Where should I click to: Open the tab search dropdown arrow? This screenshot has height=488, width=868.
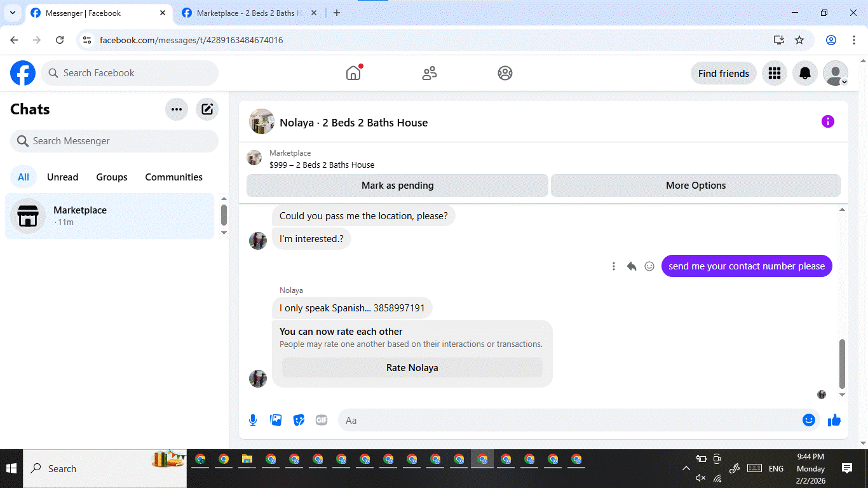coord(12,13)
